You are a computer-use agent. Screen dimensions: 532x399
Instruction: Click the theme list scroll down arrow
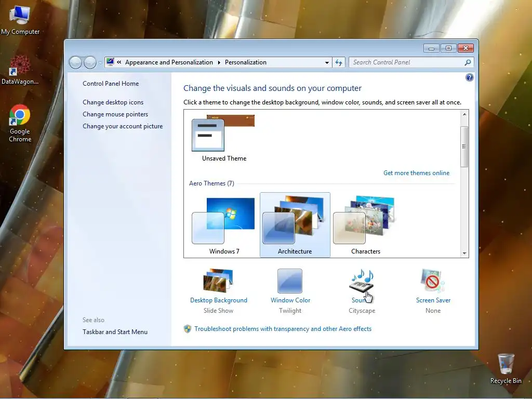click(x=464, y=254)
